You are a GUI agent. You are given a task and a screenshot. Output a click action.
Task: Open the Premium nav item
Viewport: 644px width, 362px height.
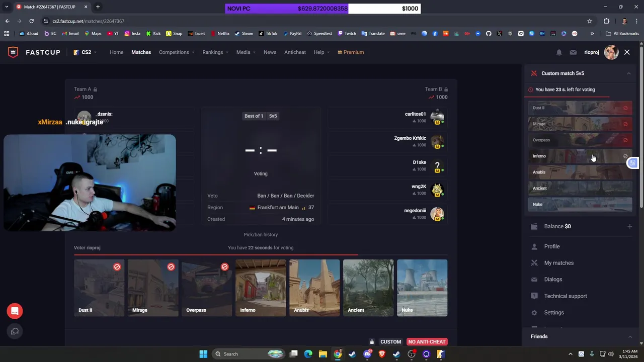coord(351,52)
